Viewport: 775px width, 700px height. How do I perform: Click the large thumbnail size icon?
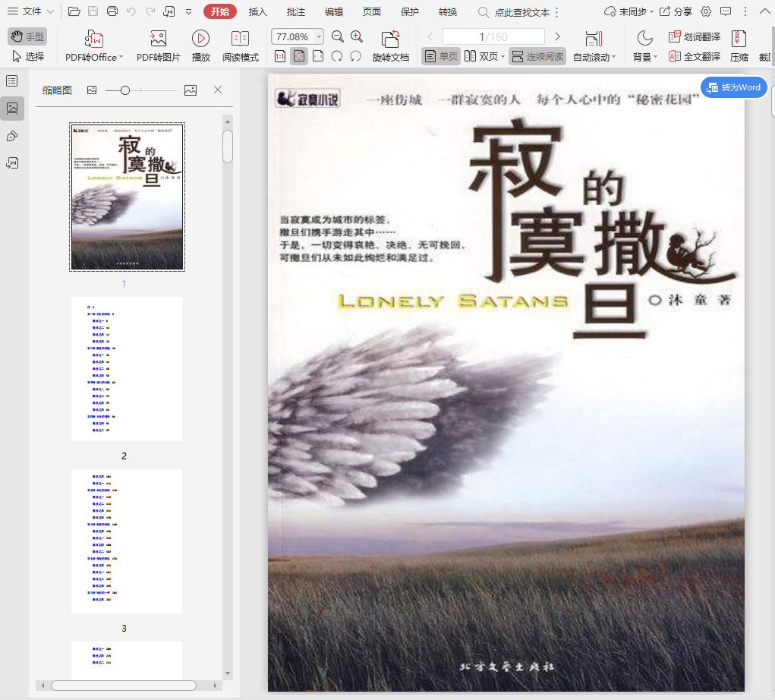click(191, 90)
